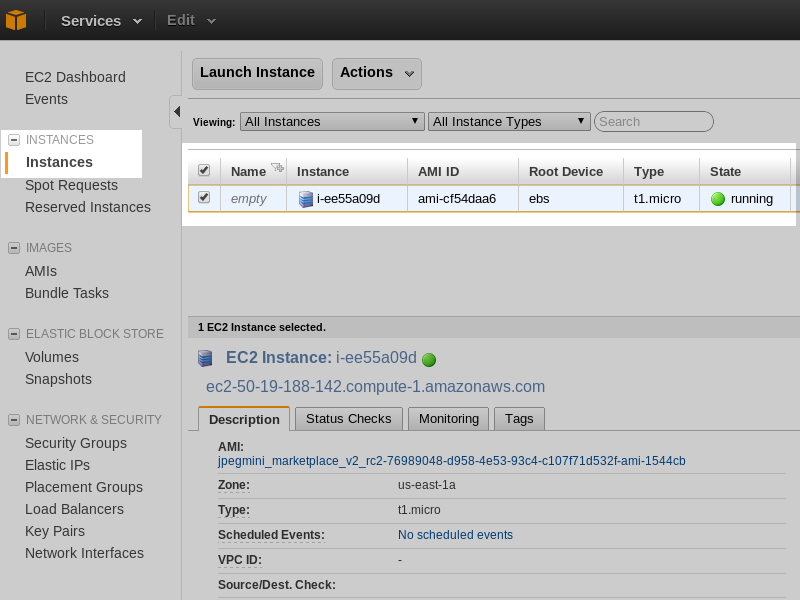The image size is (800, 600).
Task: Open Elastic IPs in sidebar
Action: click(x=57, y=465)
